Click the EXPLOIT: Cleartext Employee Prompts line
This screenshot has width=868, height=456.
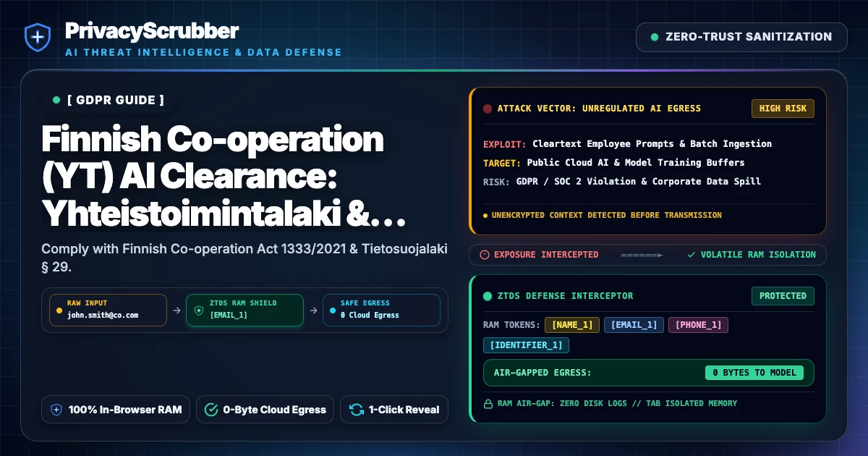point(627,143)
